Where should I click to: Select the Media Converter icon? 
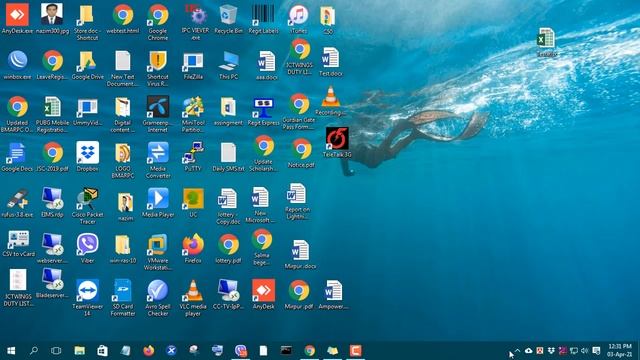coord(158,160)
